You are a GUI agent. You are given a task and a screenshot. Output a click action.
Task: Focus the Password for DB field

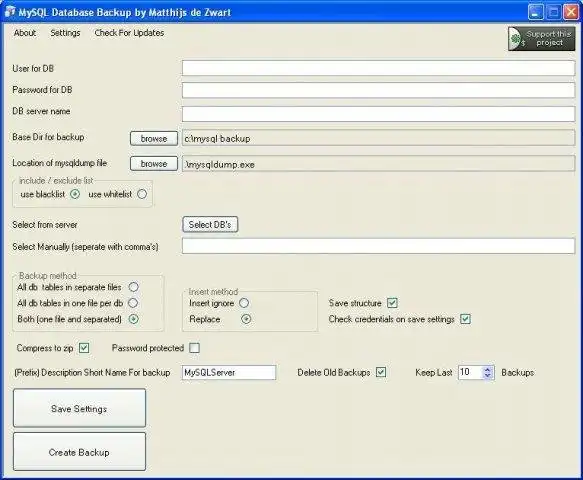(x=379, y=90)
